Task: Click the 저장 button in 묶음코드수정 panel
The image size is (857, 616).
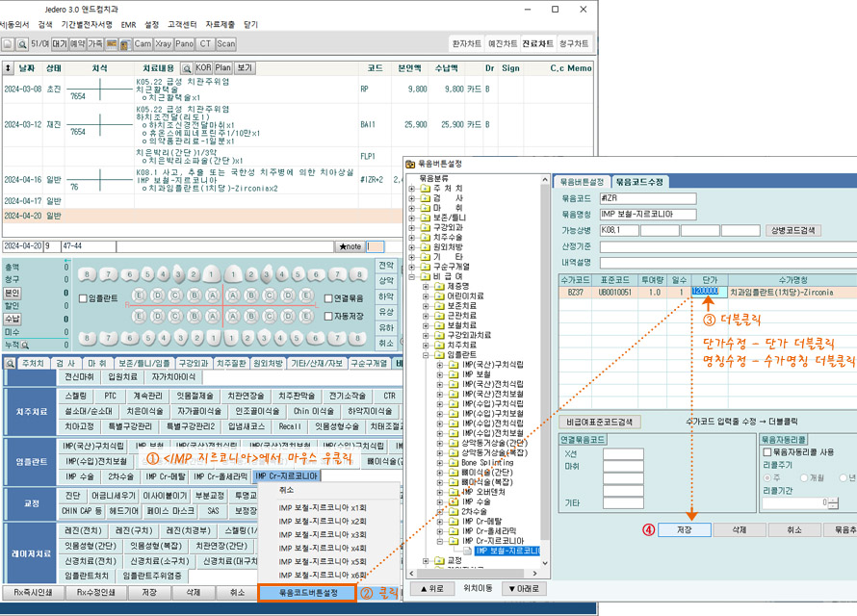Action: coord(685,529)
